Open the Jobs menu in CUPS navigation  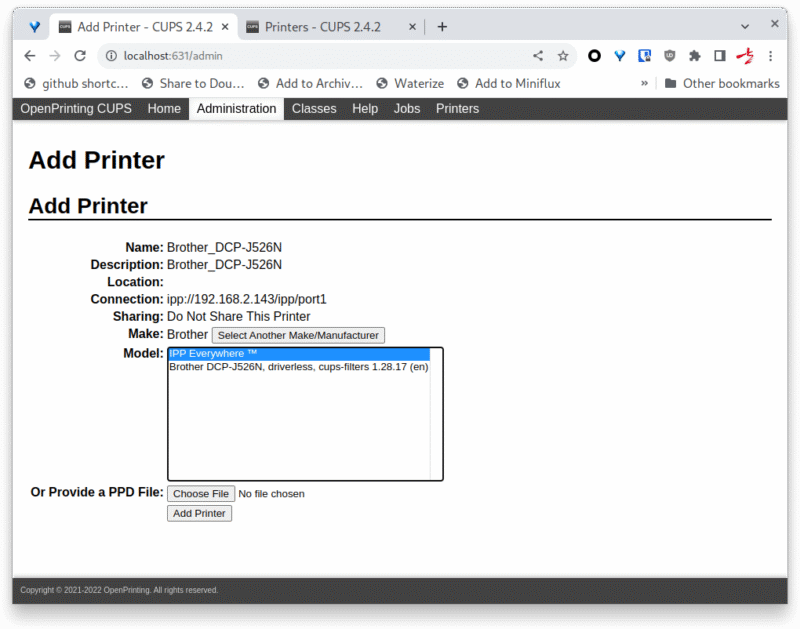[406, 109]
